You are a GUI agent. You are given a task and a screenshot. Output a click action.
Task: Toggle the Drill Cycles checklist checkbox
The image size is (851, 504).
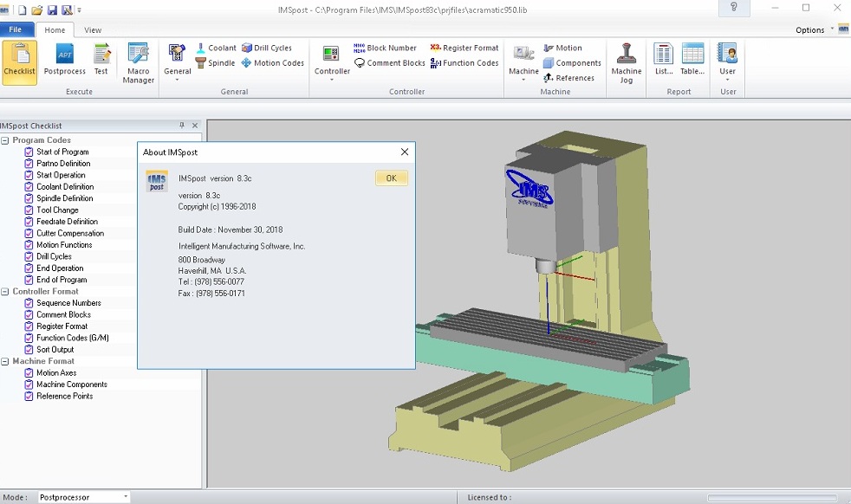[29, 256]
